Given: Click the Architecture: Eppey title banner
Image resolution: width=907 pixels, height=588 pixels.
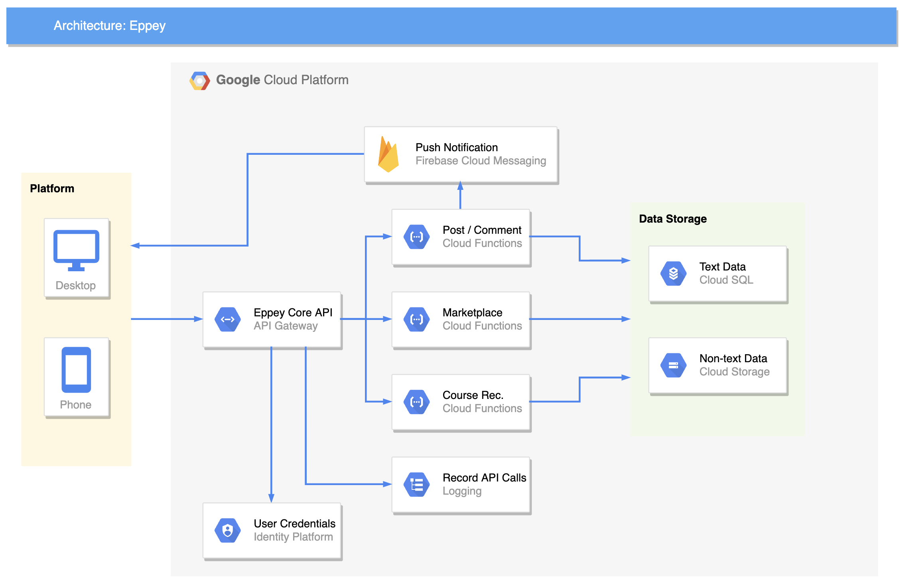Looking at the screenshot, I should click(x=110, y=26).
